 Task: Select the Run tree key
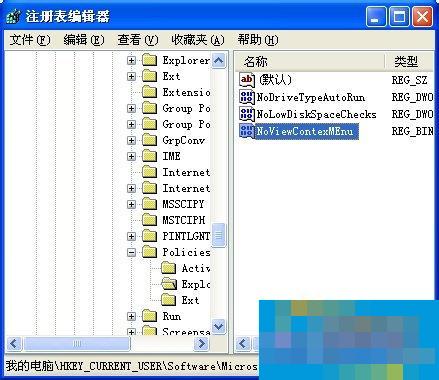tap(172, 316)
